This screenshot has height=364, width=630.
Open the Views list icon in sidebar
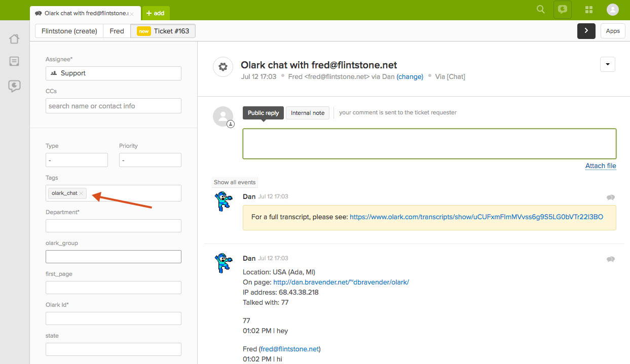click(14, 62)
